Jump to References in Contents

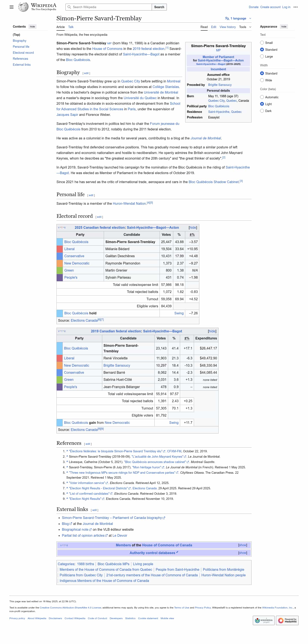(x=21, y=59)
